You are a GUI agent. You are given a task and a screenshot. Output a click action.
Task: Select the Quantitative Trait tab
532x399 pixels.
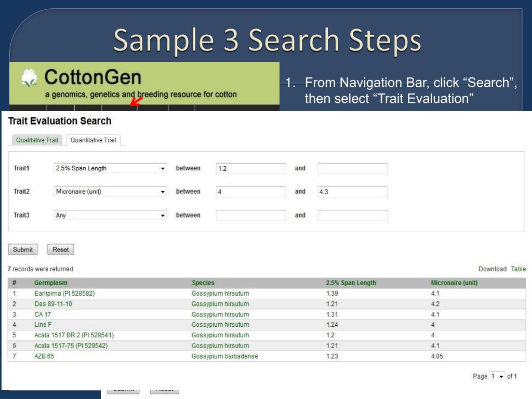(94, 140)
